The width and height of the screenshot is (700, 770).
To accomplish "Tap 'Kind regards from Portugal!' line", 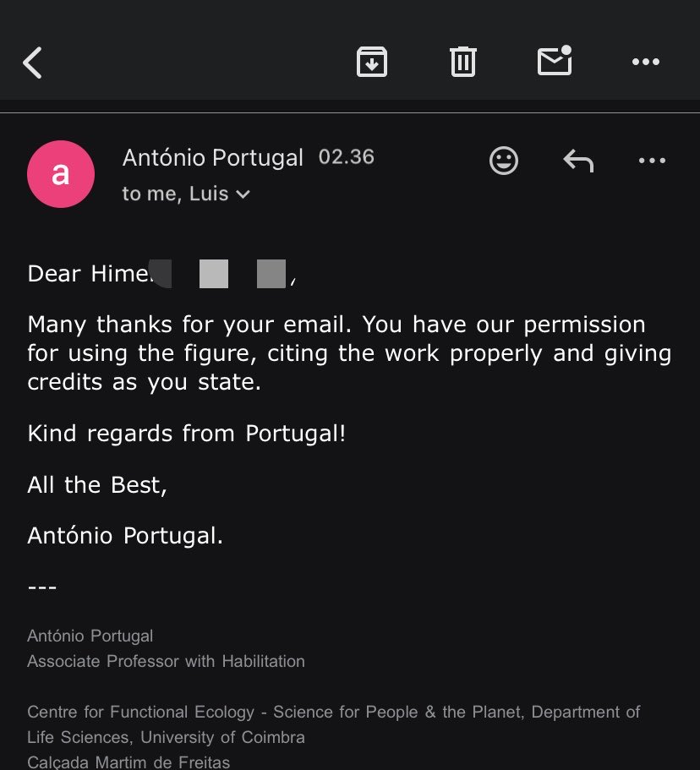I will [187, 434].
